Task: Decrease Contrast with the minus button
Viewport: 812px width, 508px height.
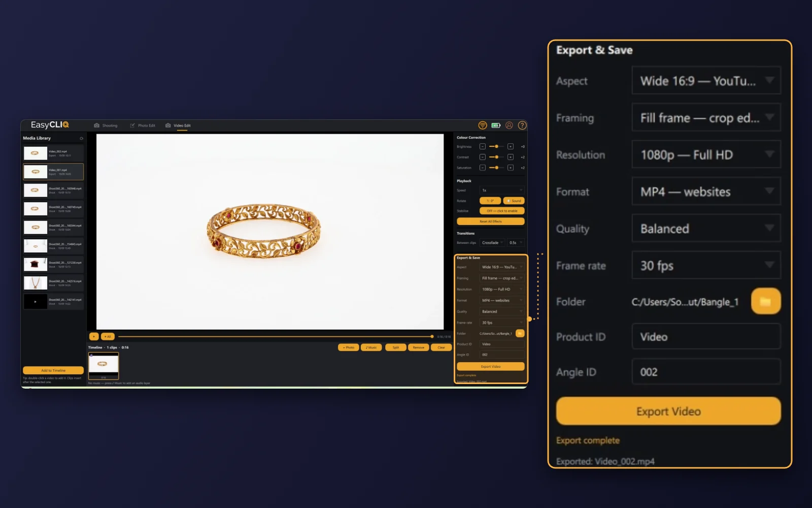Action: click(483, 157)
